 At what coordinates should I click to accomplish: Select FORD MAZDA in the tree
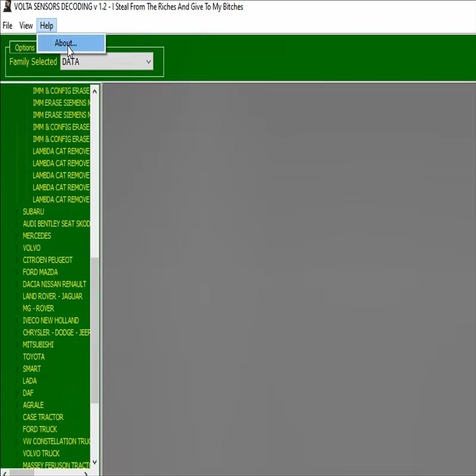40,273
